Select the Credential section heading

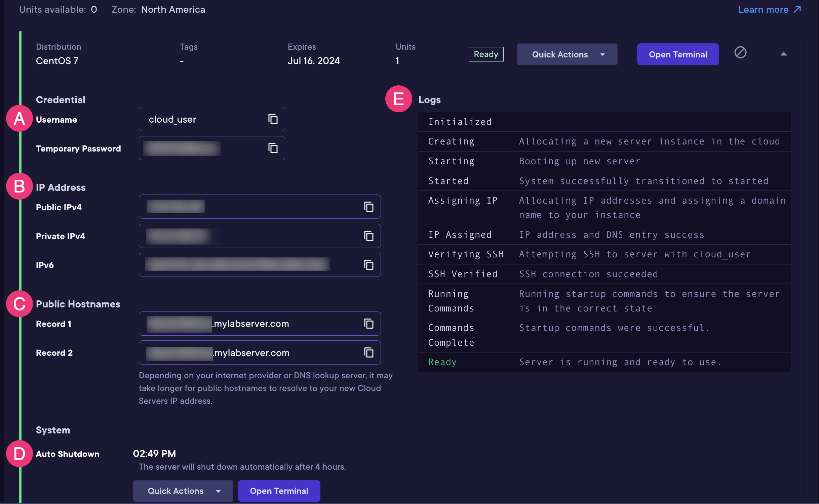[60, 99]
